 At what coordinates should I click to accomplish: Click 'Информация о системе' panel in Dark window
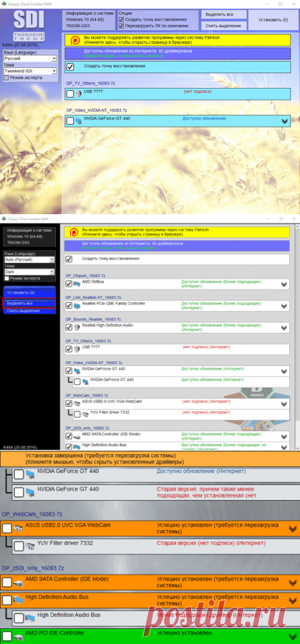click(x=29, y=236)
